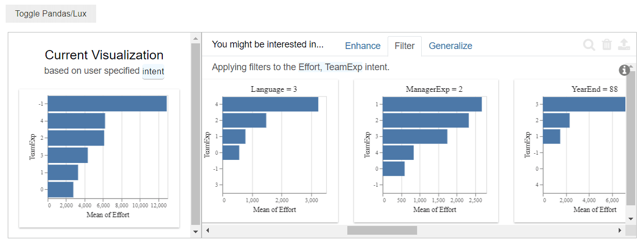Click the info circle icon
Viewport: 644px width, 244px height.
click(x=624, y=70)
